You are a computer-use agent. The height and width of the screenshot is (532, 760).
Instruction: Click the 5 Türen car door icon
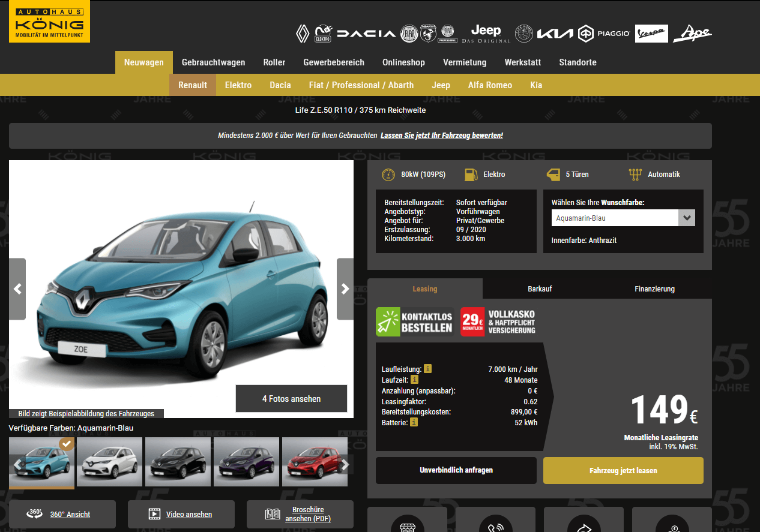point(553,175)
